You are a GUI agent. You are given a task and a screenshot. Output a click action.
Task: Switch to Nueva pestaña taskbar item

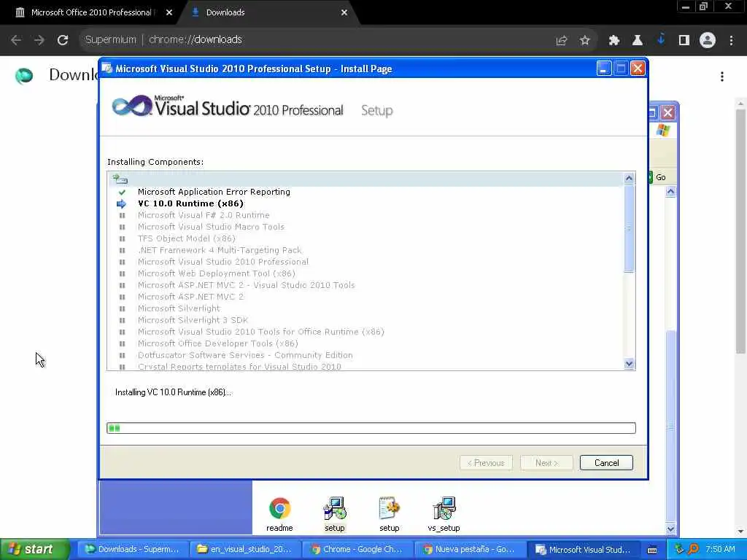tap(470, 550)
